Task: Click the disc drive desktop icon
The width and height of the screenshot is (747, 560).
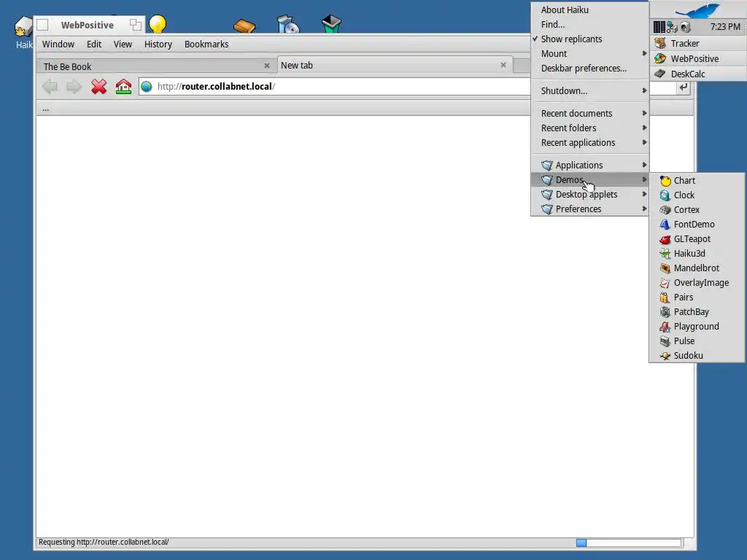Action: click(x=288, y=24)
